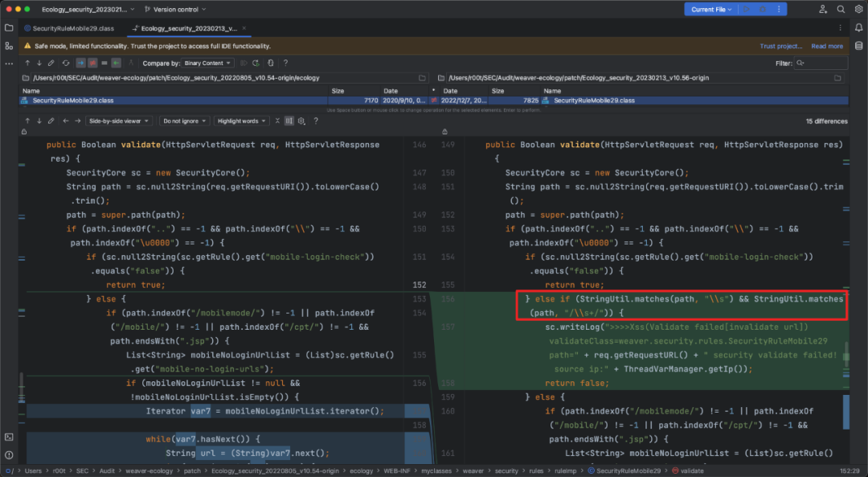Open editor tabs more options menu
The width and height of the screenshot is (868, 477).
click(840, 27)
